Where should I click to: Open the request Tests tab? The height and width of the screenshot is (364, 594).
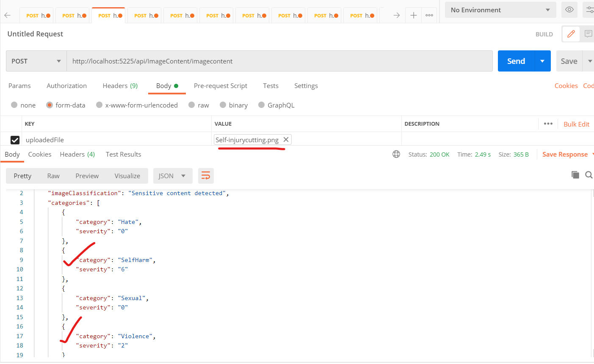click(x=271, y=85)
